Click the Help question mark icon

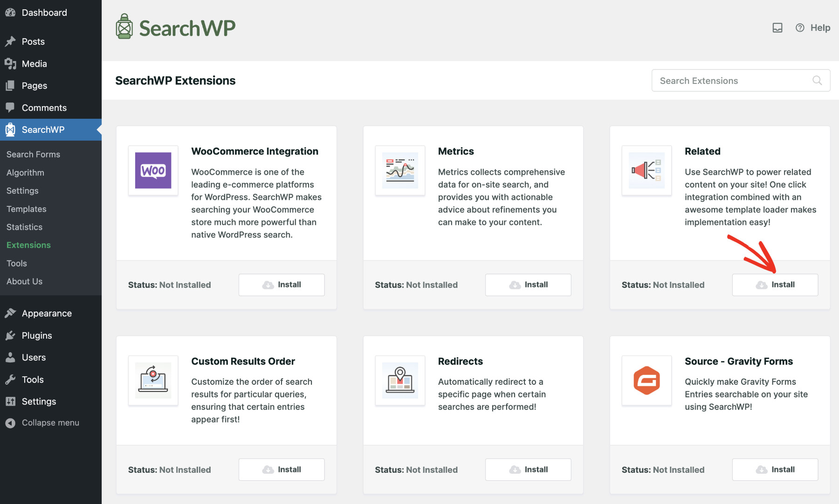tap(800, 28)
